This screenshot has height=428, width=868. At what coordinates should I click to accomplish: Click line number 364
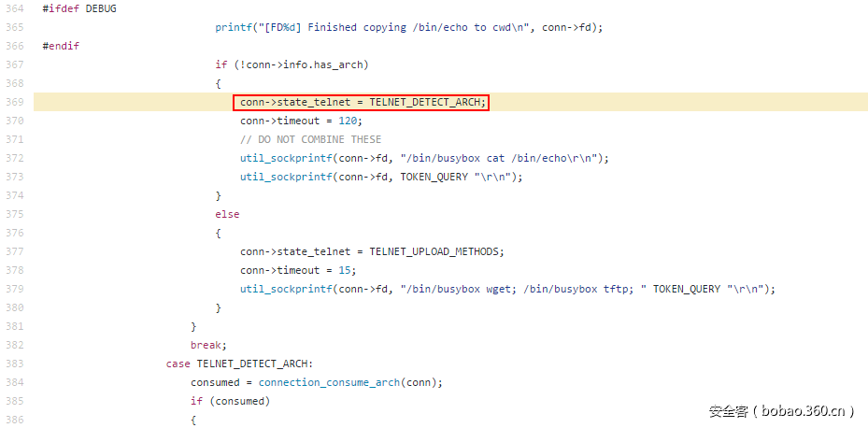[x=14, y=8]
